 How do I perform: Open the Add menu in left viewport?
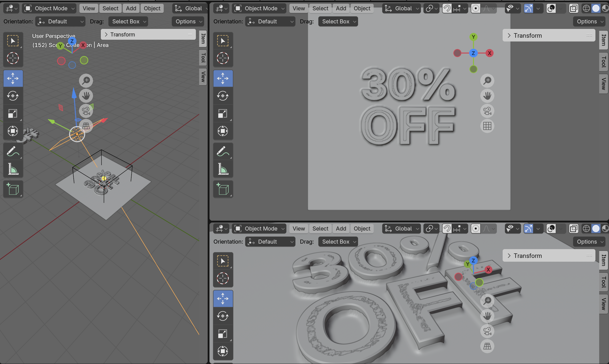pos(131,9)
